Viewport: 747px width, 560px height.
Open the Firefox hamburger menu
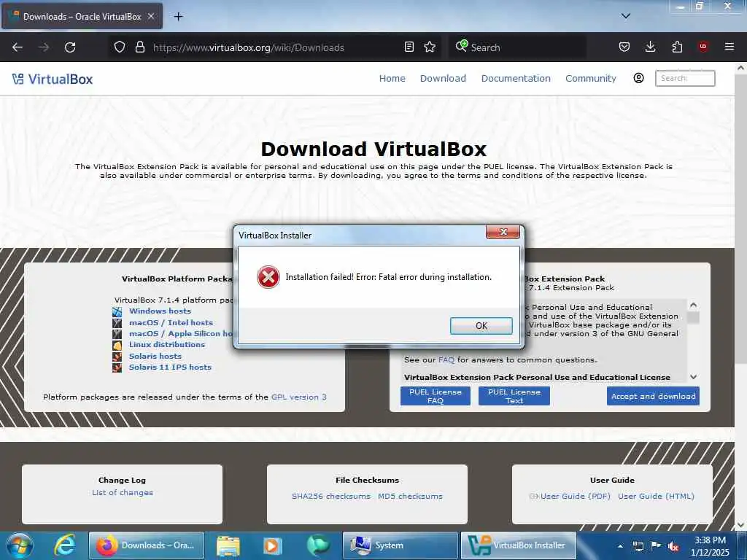[729, 47]
